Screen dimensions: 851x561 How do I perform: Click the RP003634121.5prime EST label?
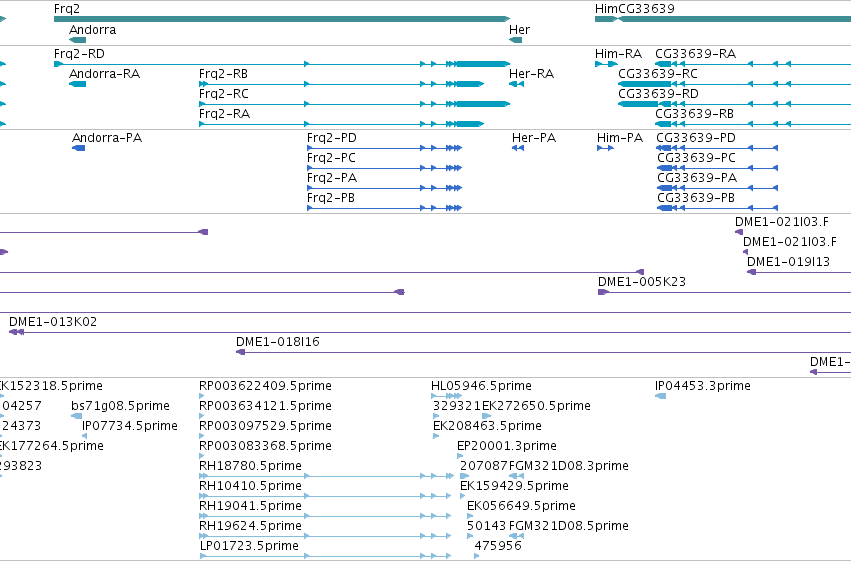(x=265, y=406)
